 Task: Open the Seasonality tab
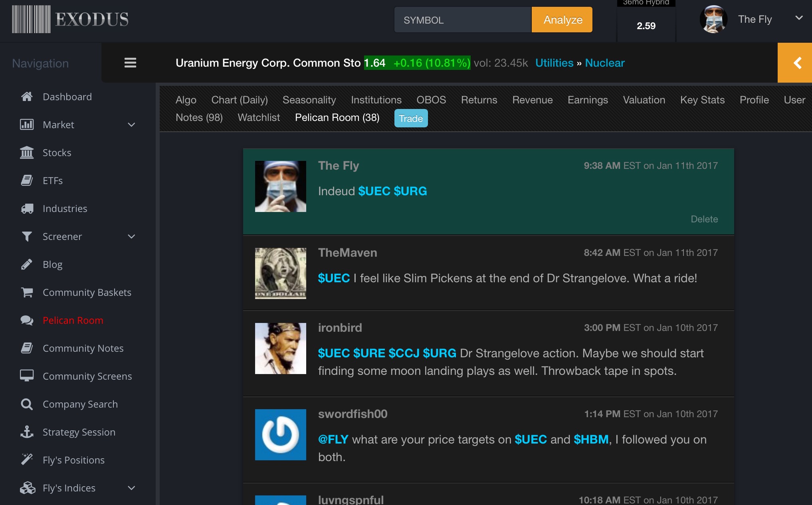tap(309, 100)
